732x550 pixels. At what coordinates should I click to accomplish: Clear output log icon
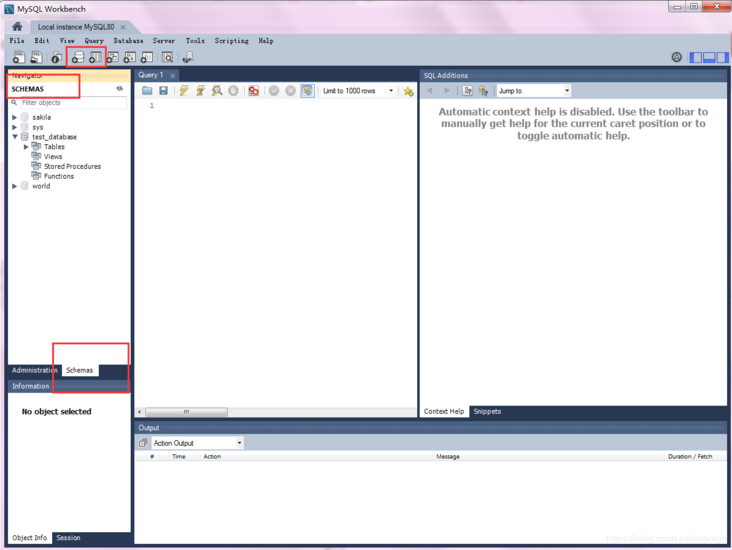tap(143, 443)
